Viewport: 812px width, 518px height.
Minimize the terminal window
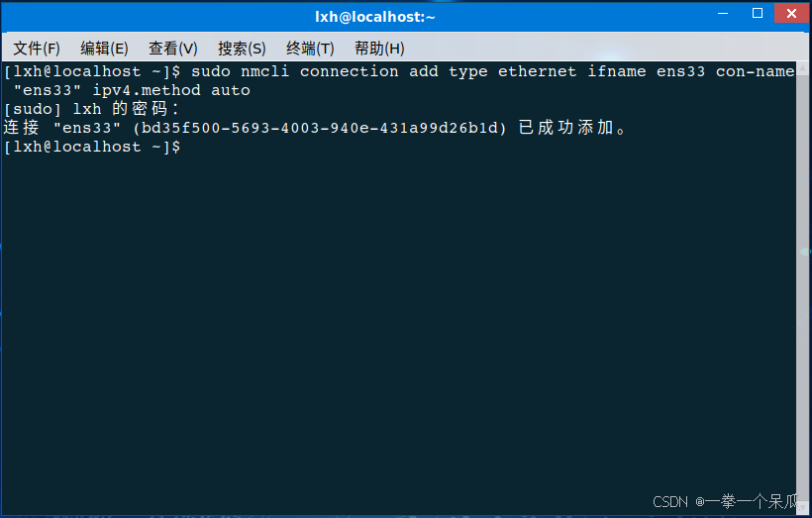pyautogui.click(x=725, y=14)
